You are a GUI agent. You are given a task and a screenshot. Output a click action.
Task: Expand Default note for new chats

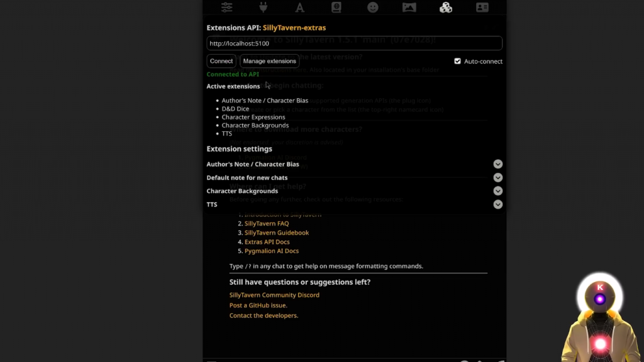click(x=498, y=178)
